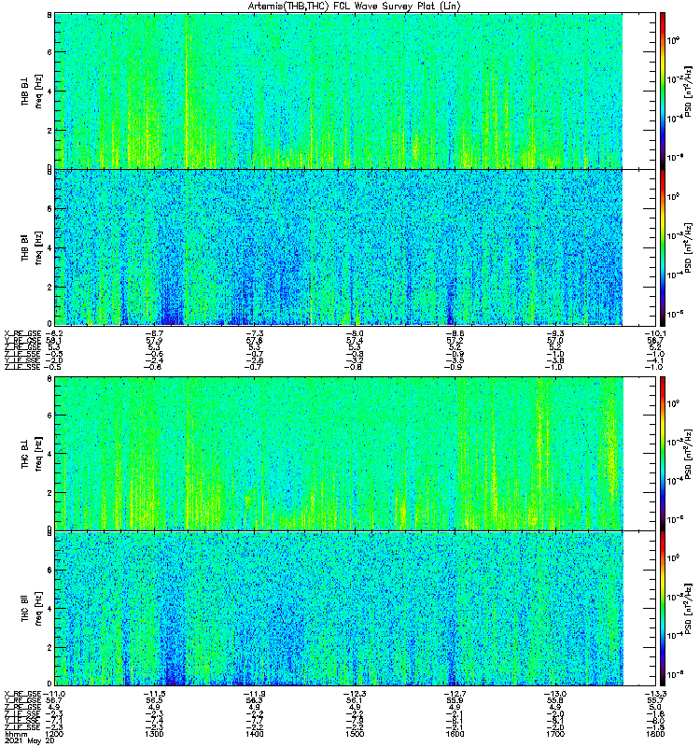Click the 1200 time tick label
This screenshot has width=700, height=747.
[53, 734]
